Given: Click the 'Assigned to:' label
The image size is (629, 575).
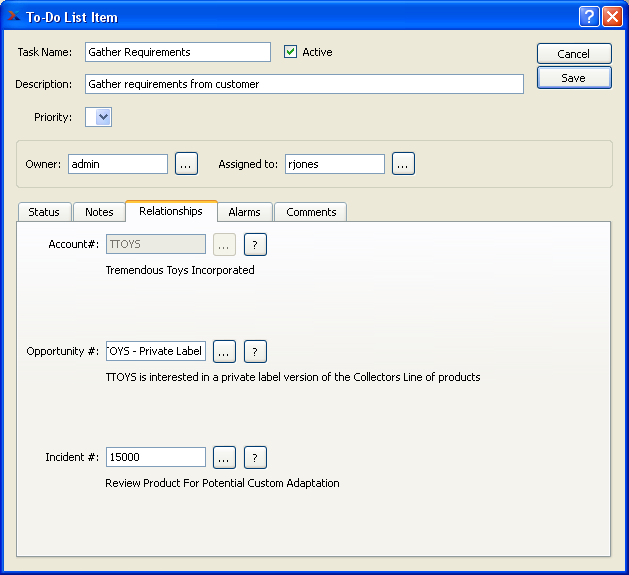Looking at the screenshot, I should pos(248,164).
